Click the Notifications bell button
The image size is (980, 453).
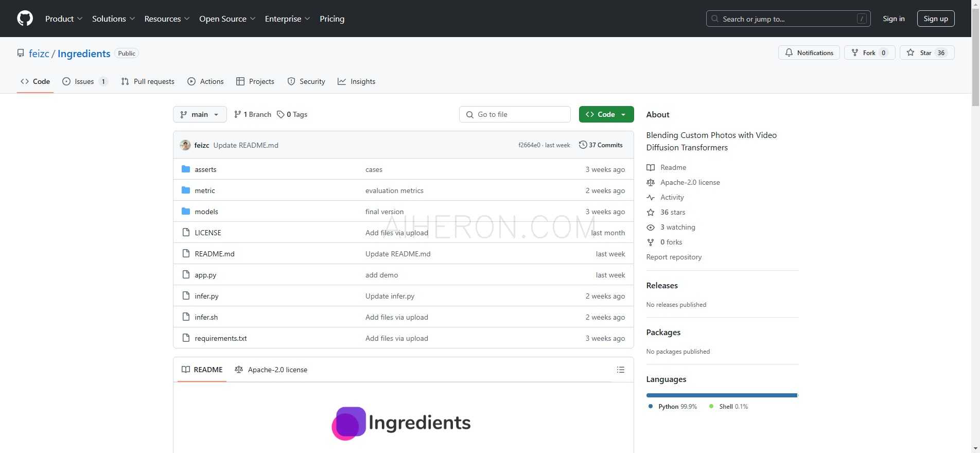pos(809,53)
